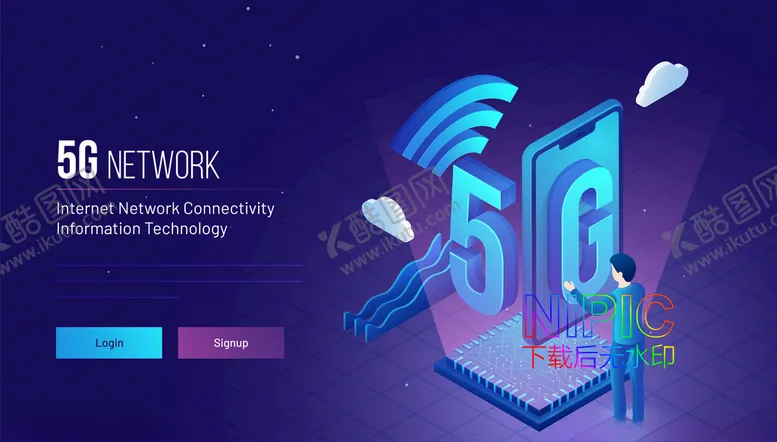Click the short third placeholder line
This screenshot has height=442, width=777.
tap(117, 297)
